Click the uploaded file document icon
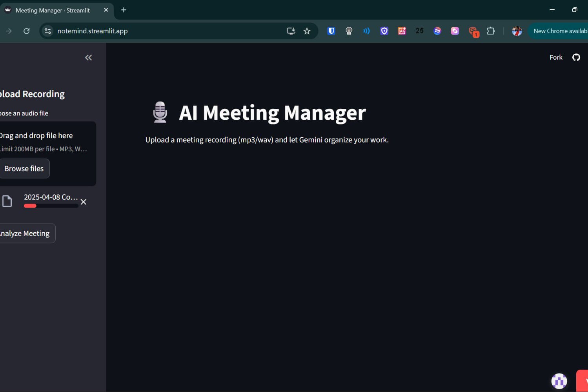The width and height of the screenshot is (588, 392). pos(7,201)
